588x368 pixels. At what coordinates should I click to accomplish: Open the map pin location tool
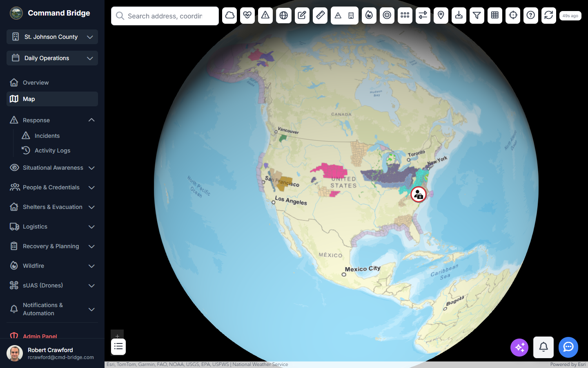tap(441, 15)
